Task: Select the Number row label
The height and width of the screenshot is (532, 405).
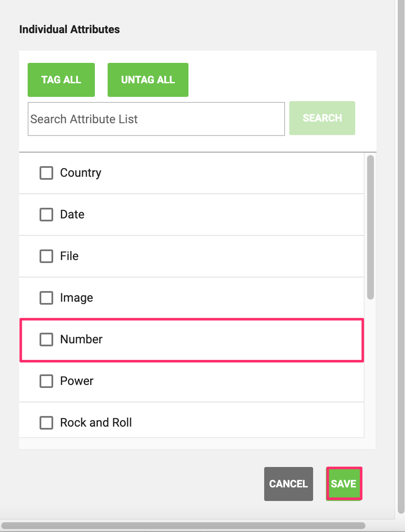Action: click(81, 340)
